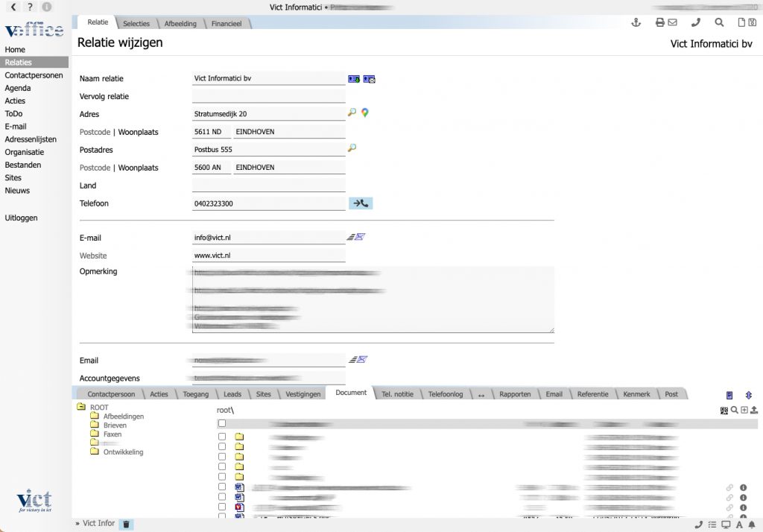Open the Ontwikkeling folder in the tree

[123, 452]
